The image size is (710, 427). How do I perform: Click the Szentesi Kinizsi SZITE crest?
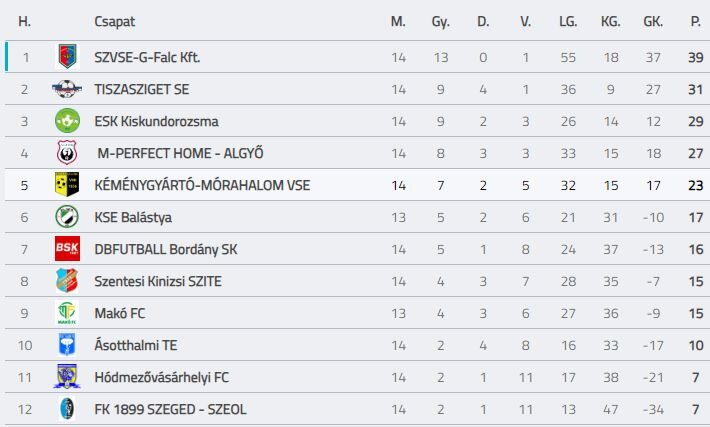[67, 281]
